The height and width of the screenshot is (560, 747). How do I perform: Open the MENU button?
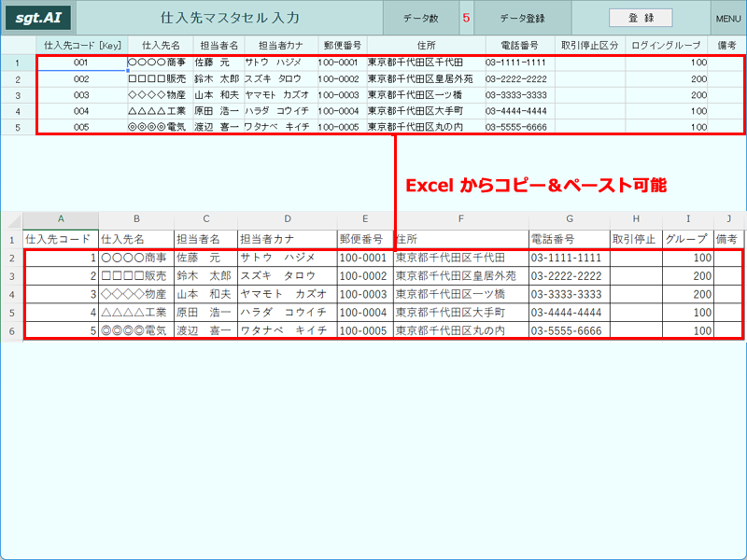(728, 19)
